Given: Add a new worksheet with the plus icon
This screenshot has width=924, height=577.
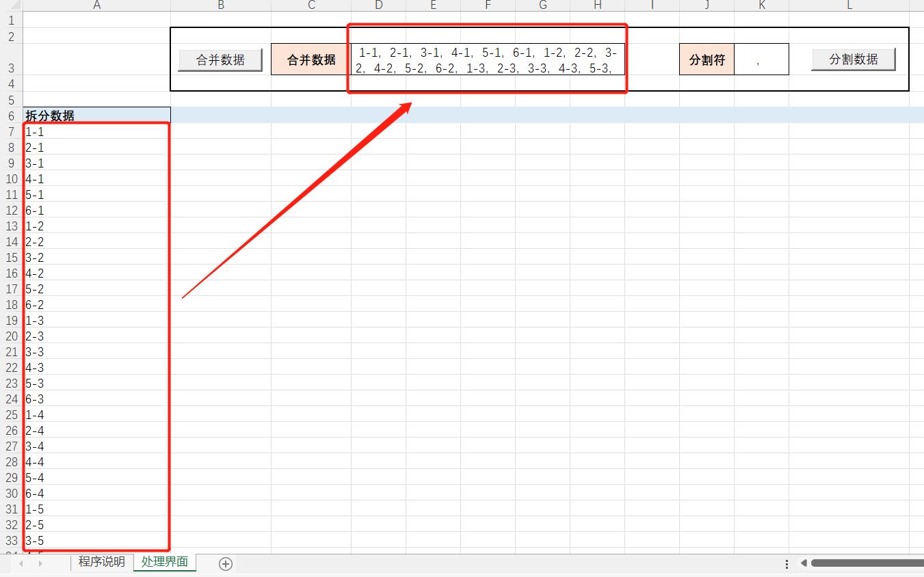Looking at the screenshot, I should (224, 563).
